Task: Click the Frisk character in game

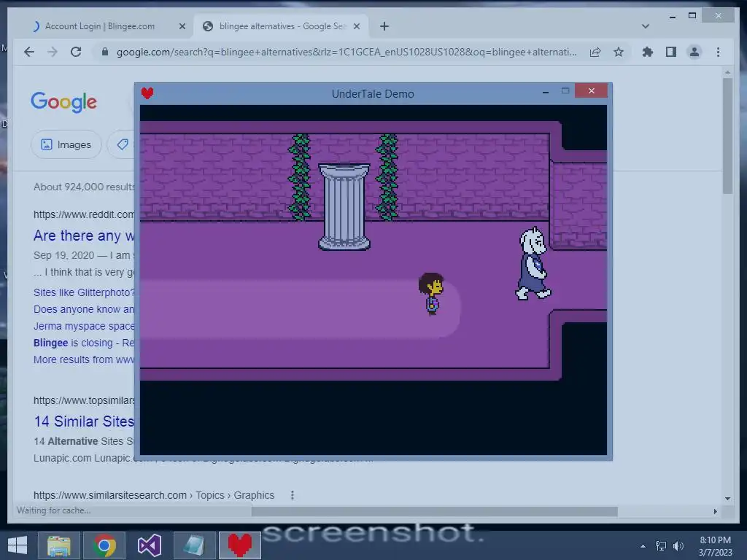Action: 431,293
